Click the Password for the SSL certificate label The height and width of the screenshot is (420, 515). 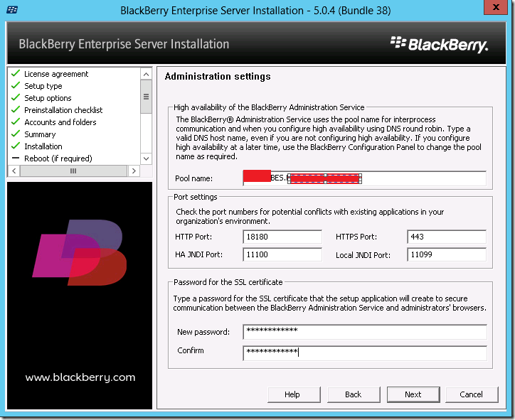(x=228, y=282)
